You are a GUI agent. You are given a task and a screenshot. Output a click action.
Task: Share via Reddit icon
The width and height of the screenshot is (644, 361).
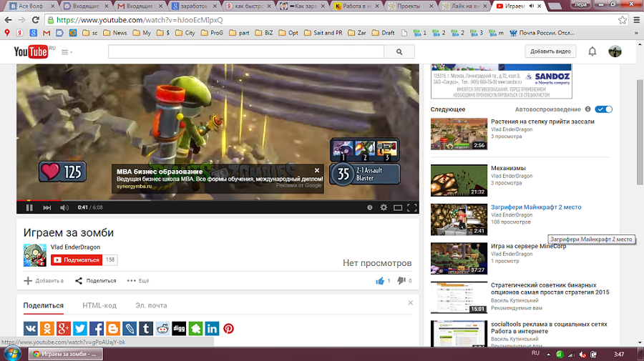coord(162,329)
